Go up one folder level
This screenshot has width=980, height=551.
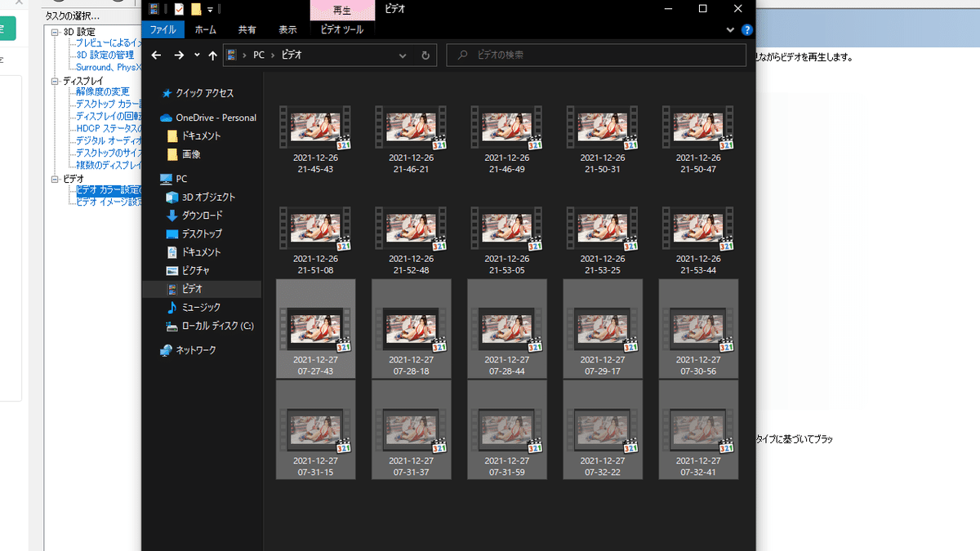pos(212,56)
